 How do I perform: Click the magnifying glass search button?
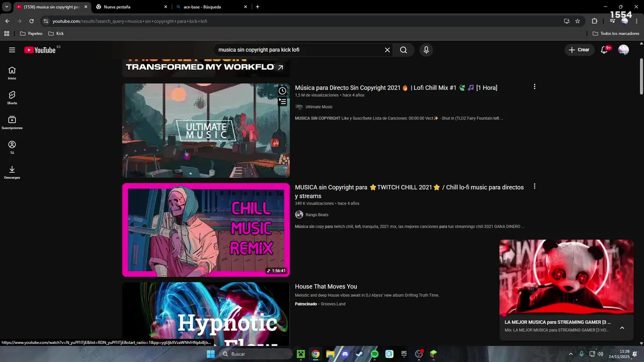[404, 50]
